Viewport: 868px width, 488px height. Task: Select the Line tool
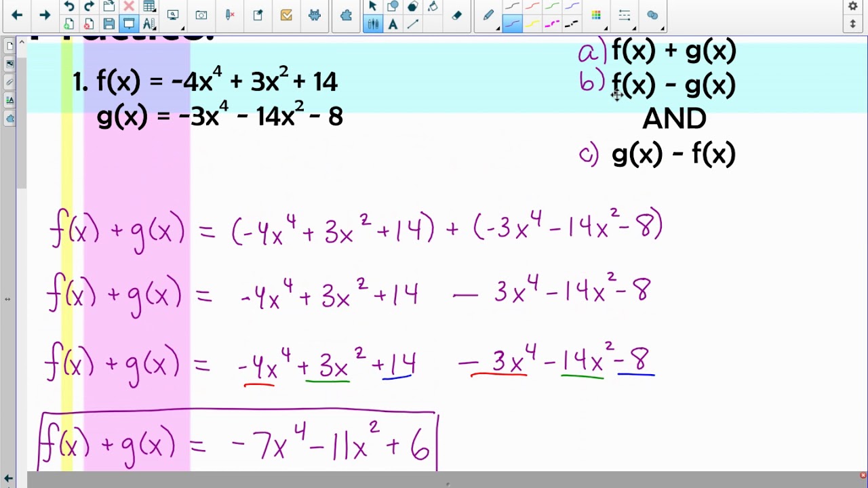(x=412, y=24)
